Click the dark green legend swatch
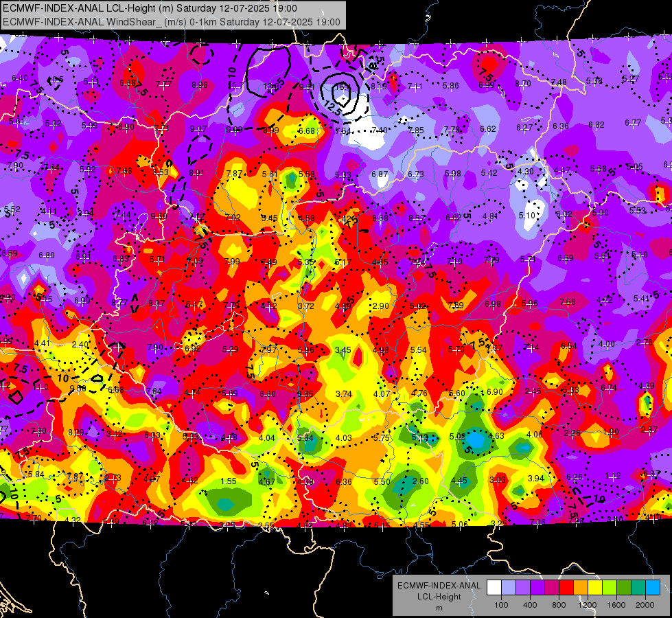 [624, 588]
